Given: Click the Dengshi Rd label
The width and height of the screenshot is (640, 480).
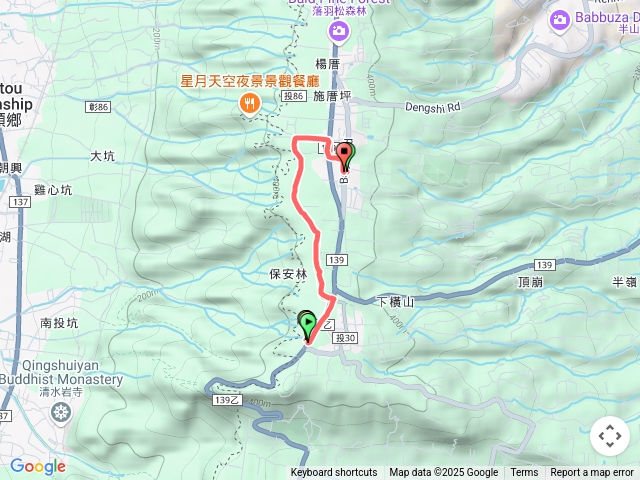Looking at the screenshot, I should (433, 107).
